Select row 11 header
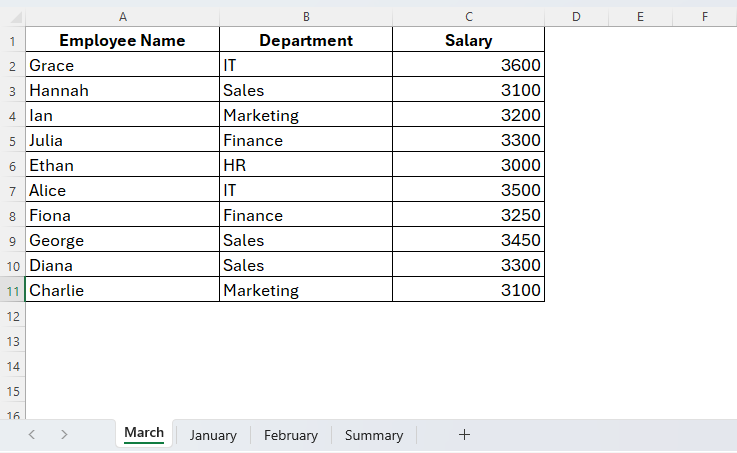The width and height of the screenshot is (737, 453). tap(13, 290)
